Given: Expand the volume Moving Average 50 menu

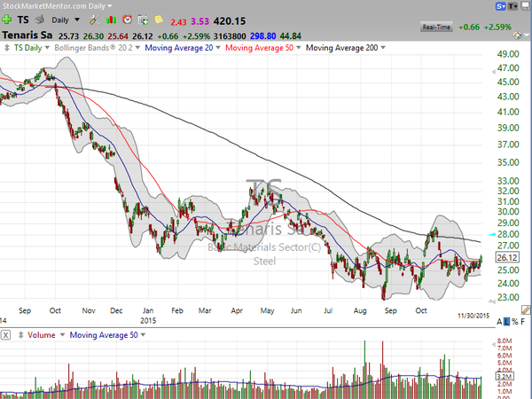Looking at the screenshot, I should [x=143, y=335].
